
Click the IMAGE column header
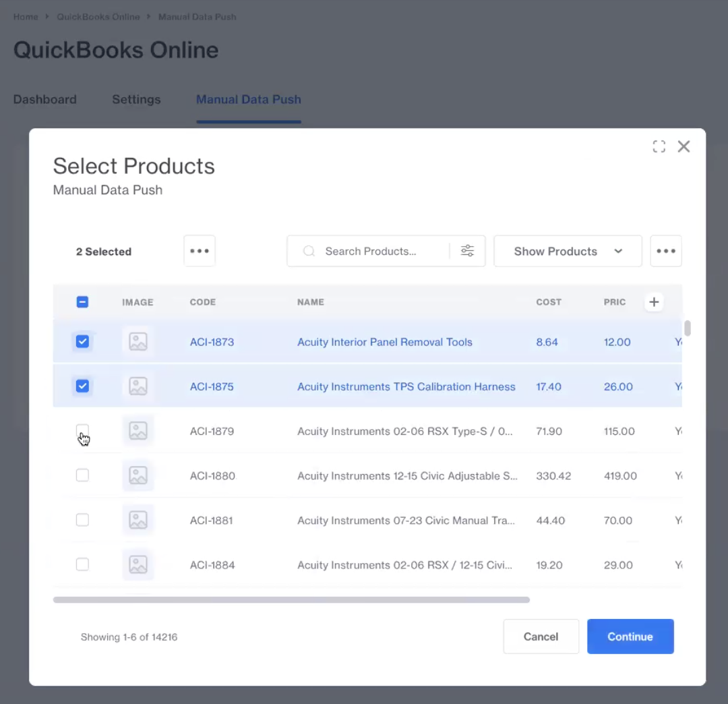[138, 302]
